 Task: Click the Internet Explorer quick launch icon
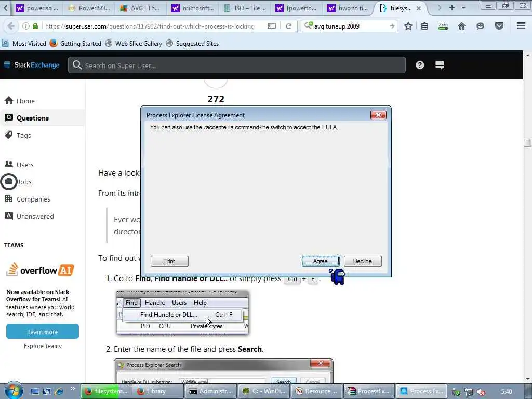(x=59, y=391)
